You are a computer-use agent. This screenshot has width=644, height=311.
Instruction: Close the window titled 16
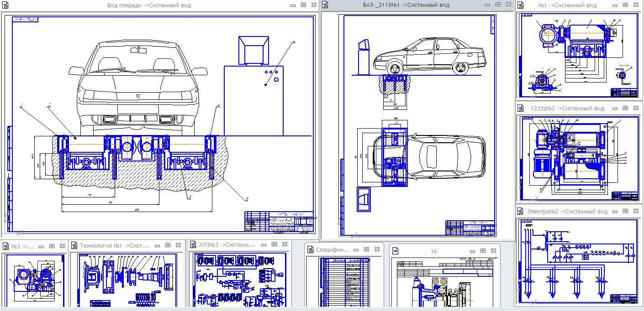(x=494, y=250)
